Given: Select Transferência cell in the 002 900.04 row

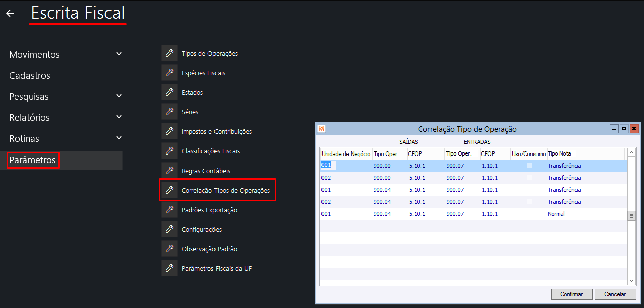Looking at the screenshot, I should [564, 202].
